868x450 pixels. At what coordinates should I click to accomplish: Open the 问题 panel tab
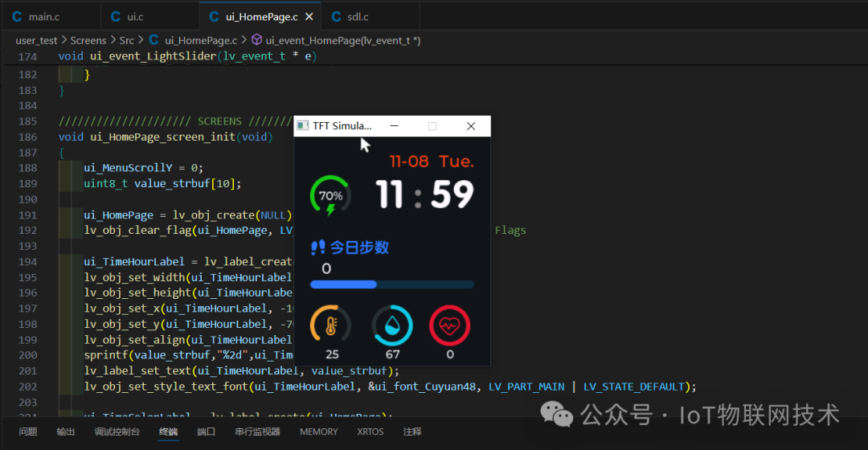click(27, 432)
